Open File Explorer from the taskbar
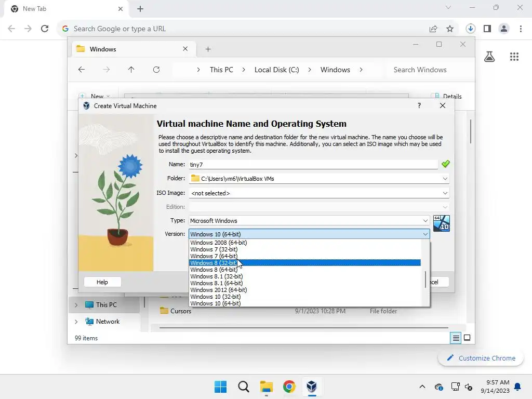Image resolution: width=532 pixels, height=399 pixels. tap(267, 387)
